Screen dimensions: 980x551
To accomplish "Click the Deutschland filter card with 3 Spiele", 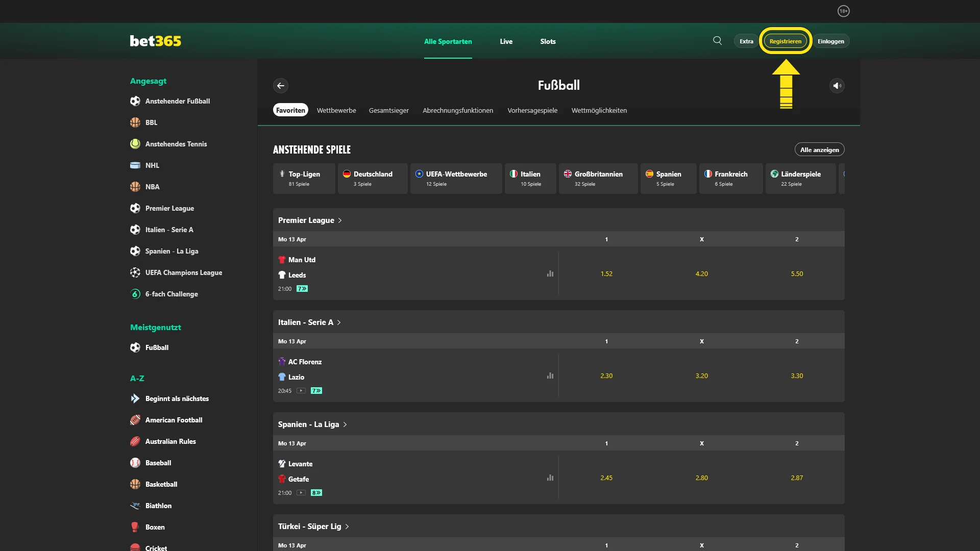I will 373,179.
